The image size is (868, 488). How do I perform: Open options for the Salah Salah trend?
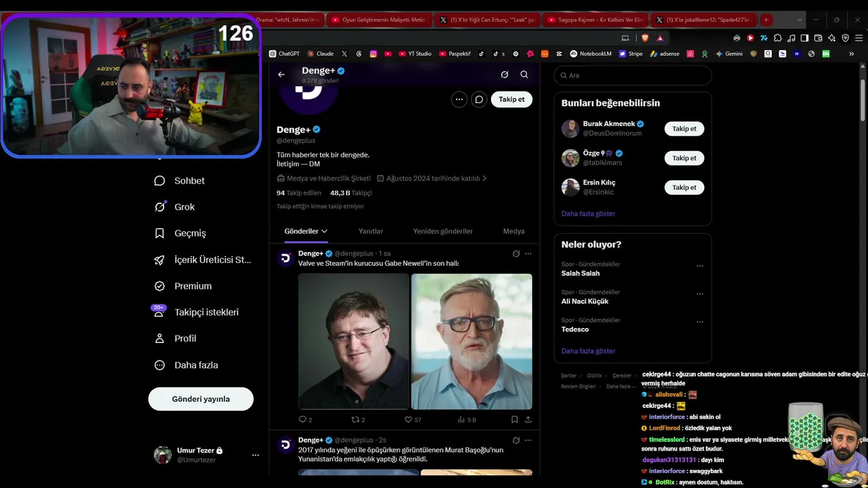[700, 266]
